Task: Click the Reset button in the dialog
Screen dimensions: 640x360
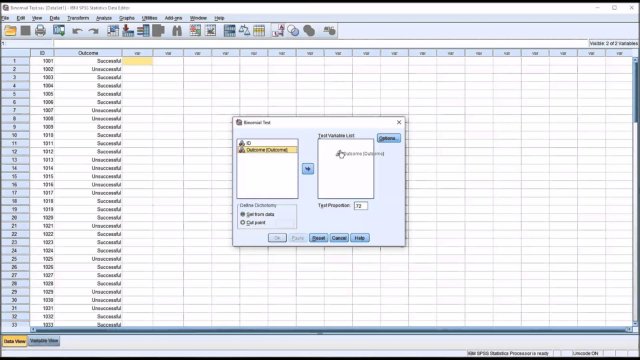Action: pyautogui.click(x=318, y=238)
